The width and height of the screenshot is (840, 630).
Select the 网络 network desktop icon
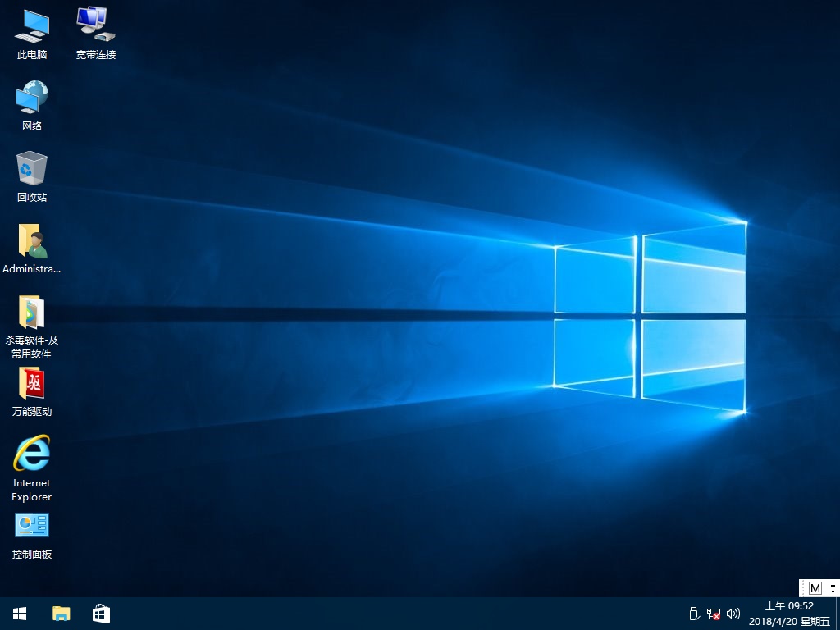click(32, 106)
